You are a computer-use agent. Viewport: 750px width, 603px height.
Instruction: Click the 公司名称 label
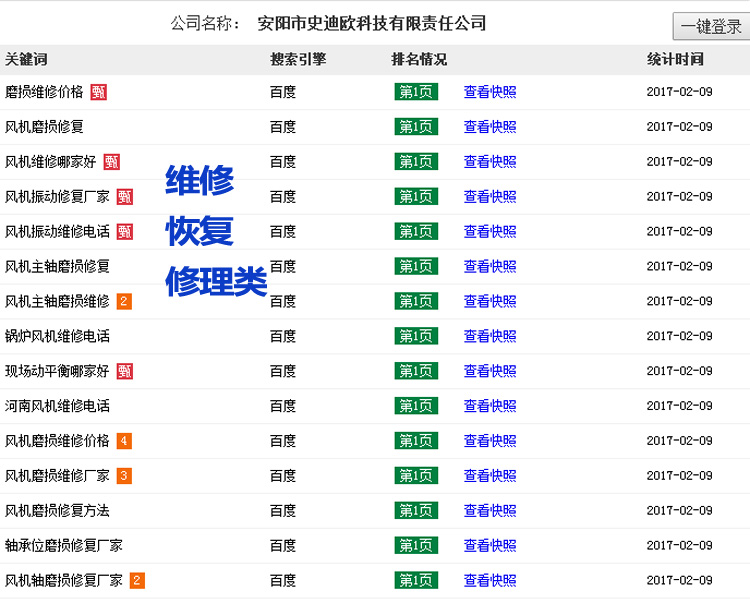coord(206,23)
